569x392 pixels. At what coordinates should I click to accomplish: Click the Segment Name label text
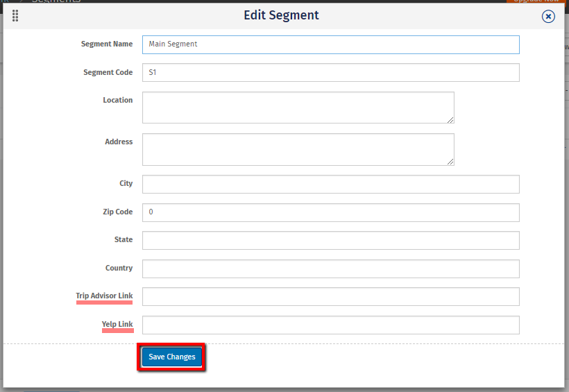point(106,44)
